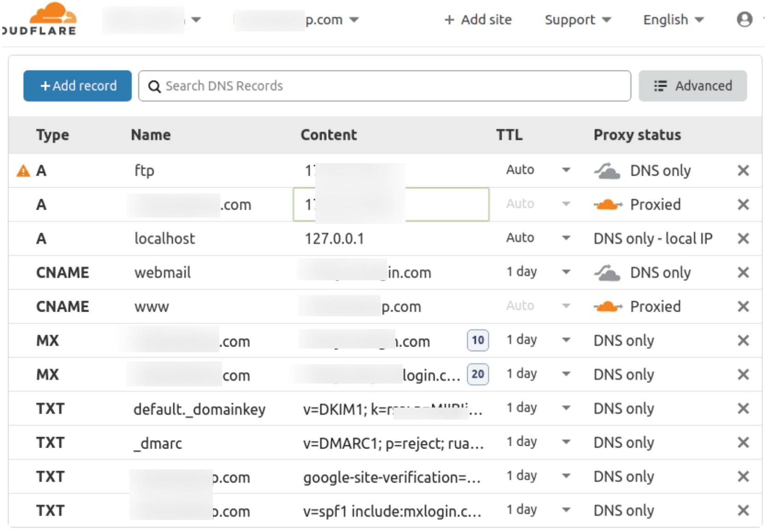Click the search magnifier in the DNS search bar

(x=154, y=85)
